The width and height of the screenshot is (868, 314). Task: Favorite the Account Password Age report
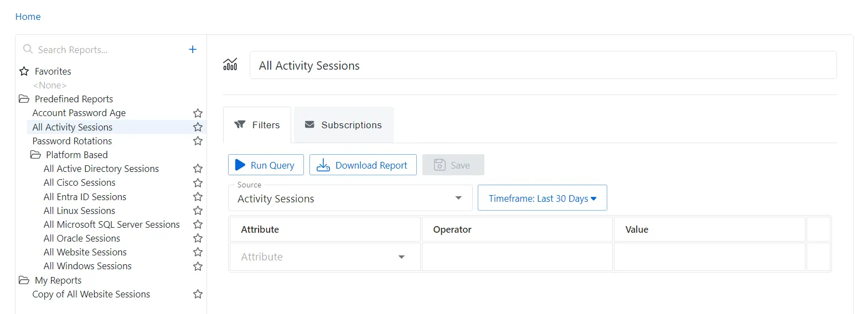point(198,113)
